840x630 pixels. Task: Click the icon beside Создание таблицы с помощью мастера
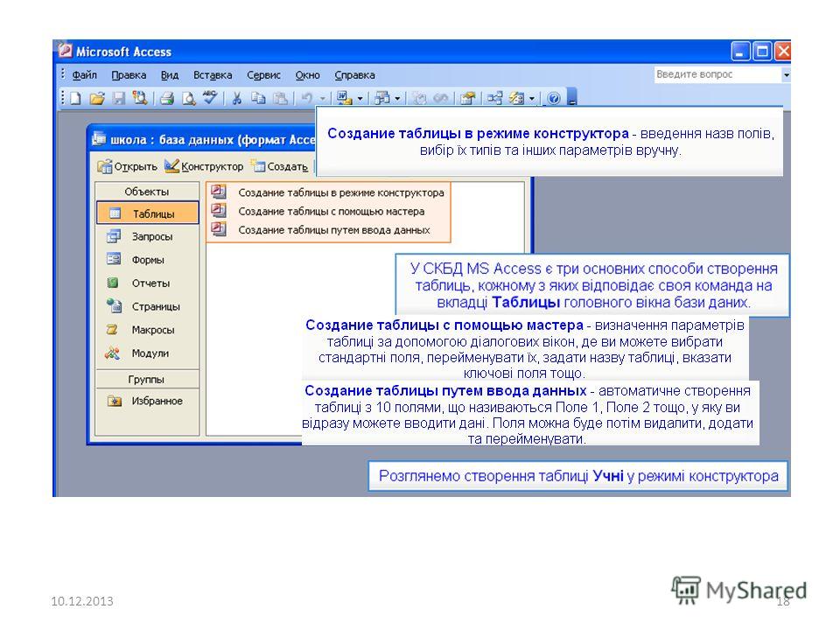coord(219,210)
